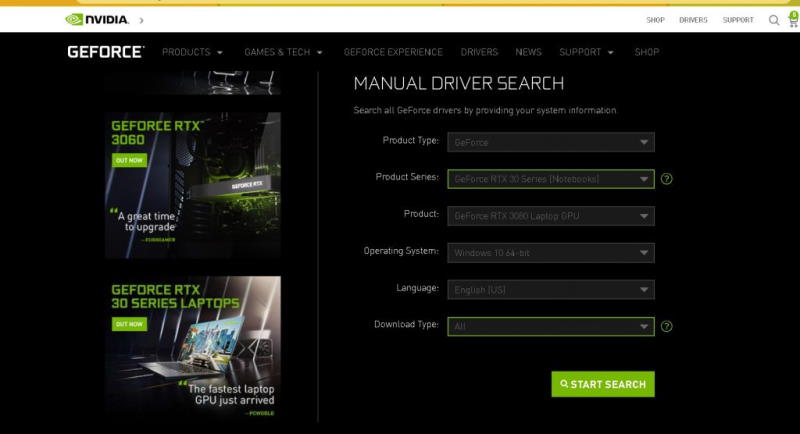This screenshot has height=434, width=800.
Task: Click the 'Download Type:' label
Action: (406, 324)
